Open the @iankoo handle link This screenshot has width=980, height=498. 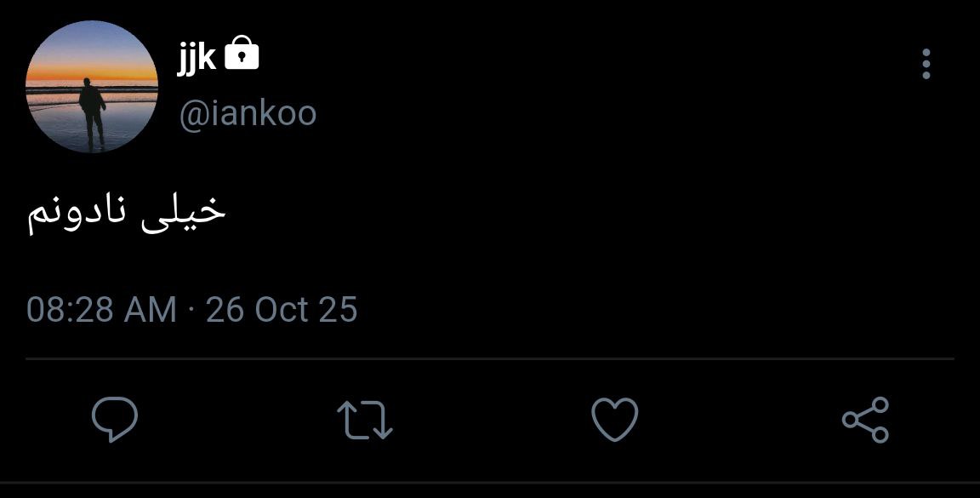click(x=248, y=113)
